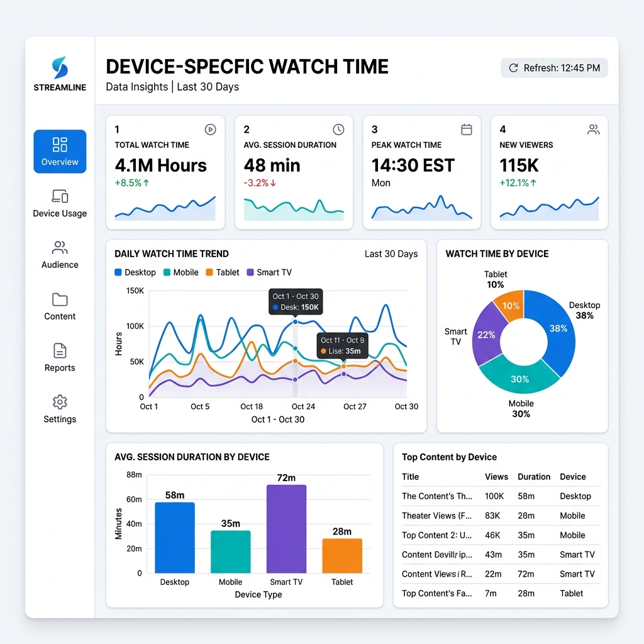The width and height of the screenshot is (644, 644).
Task: Click the -3.2% change indicator
Action: tap(260, 183)
